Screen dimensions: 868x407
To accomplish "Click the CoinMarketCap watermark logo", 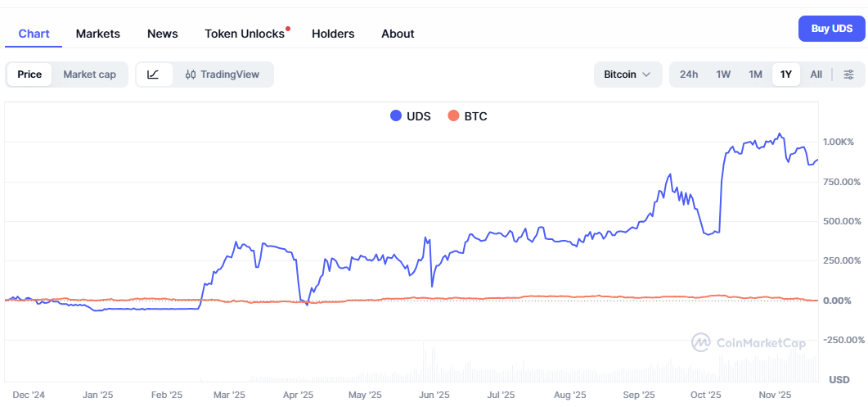I will (x=748, y=343).
